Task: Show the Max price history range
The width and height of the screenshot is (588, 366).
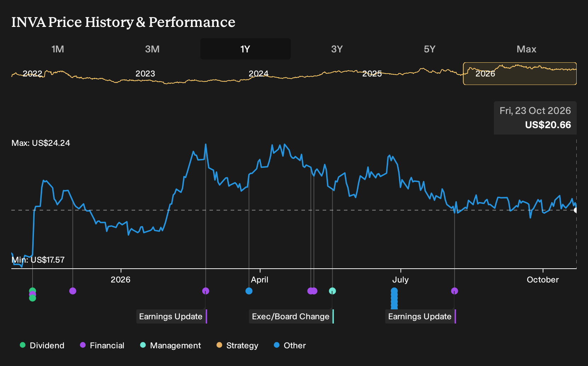Action: click(x=526, y=49)
